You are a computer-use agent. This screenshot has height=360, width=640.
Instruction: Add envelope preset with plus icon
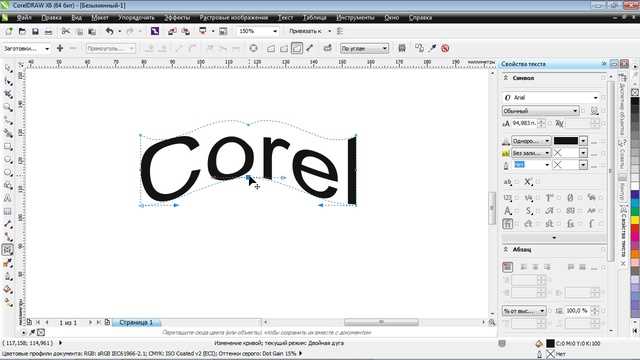coord(60,48)
